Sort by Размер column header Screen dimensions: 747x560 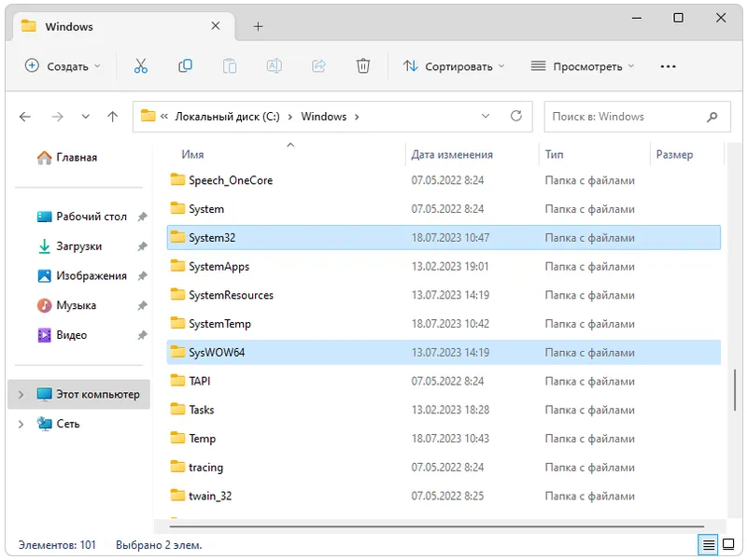[x=674, y=154]
